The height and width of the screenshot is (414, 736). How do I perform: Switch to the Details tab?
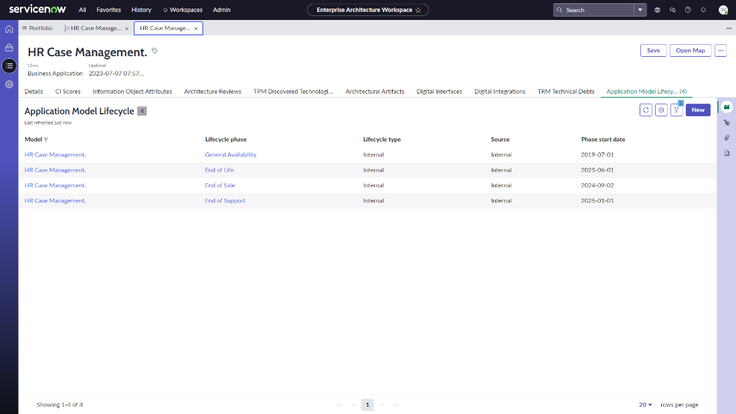pyautogui.click(x=34, y=92)
